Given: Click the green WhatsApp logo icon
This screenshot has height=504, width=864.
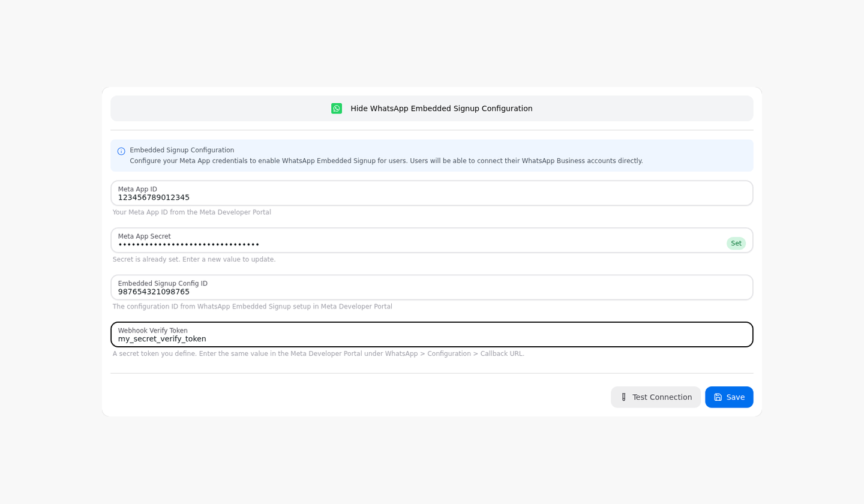Looking at the screenshot, I should (x=337, y=109).
